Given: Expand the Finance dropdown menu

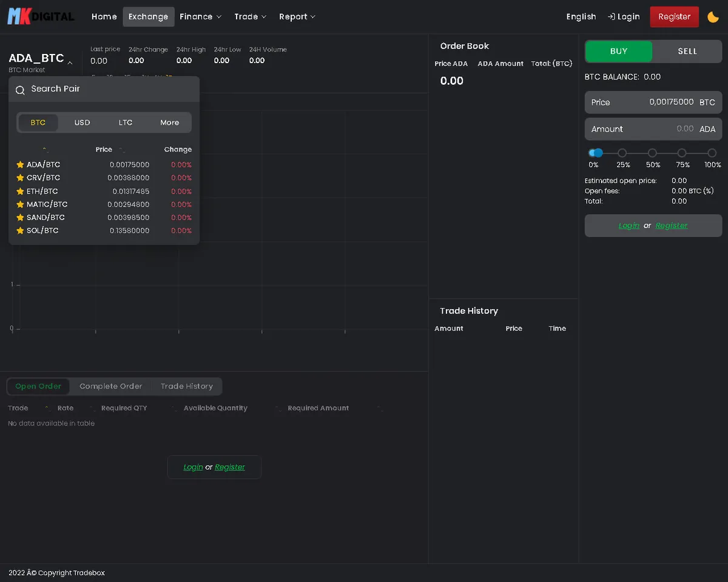Looking at the screenshot, I should point(200,17).
